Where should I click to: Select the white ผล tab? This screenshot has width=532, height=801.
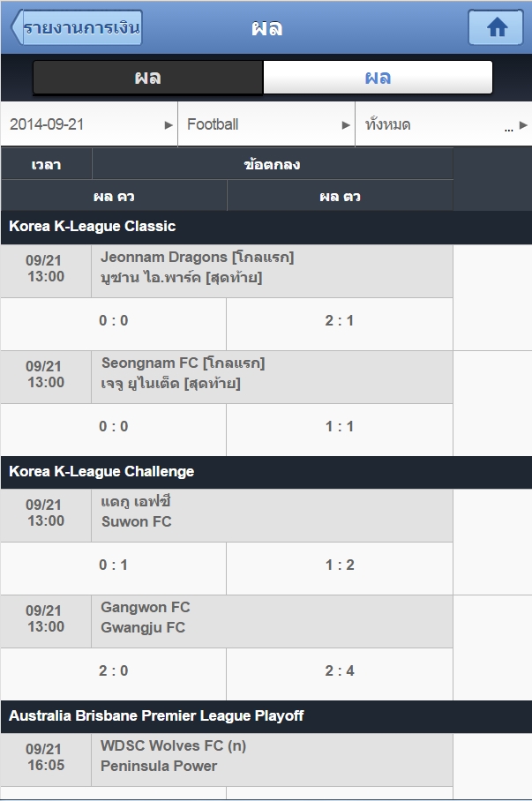point(378,77)
